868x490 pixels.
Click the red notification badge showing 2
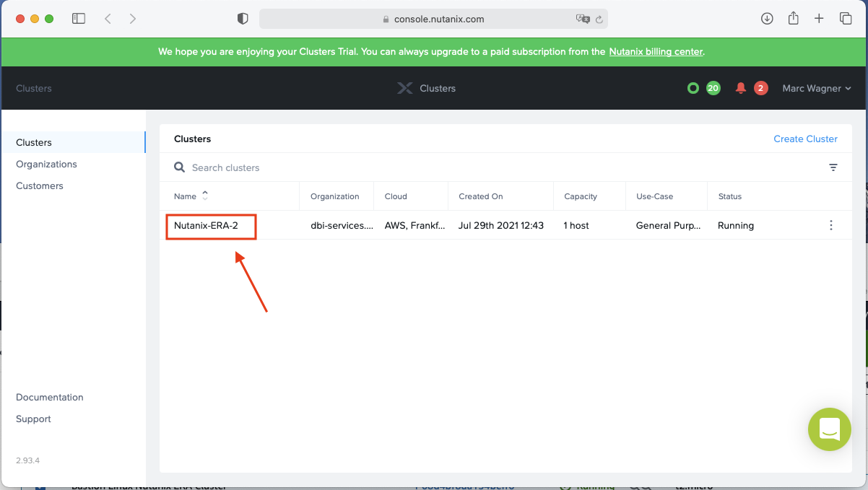point(760,88)
